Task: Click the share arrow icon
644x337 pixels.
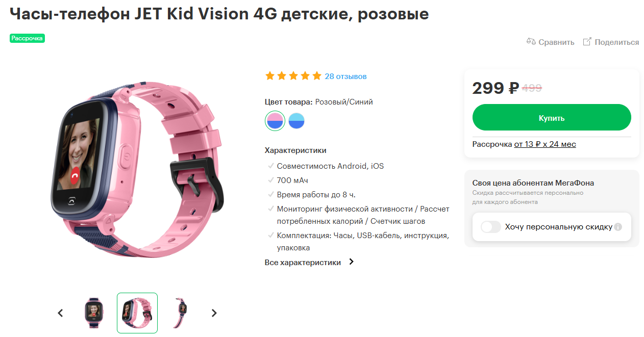Action: click(x=587, y=42)
